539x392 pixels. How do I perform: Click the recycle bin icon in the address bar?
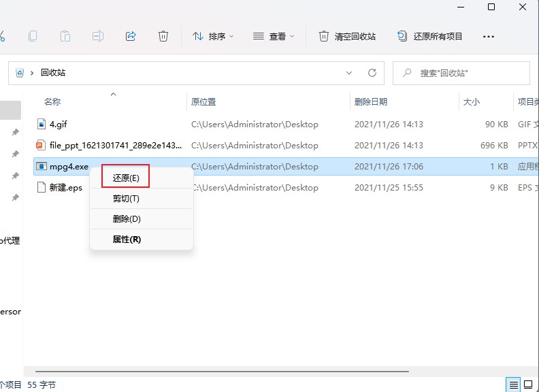[20, 73]
